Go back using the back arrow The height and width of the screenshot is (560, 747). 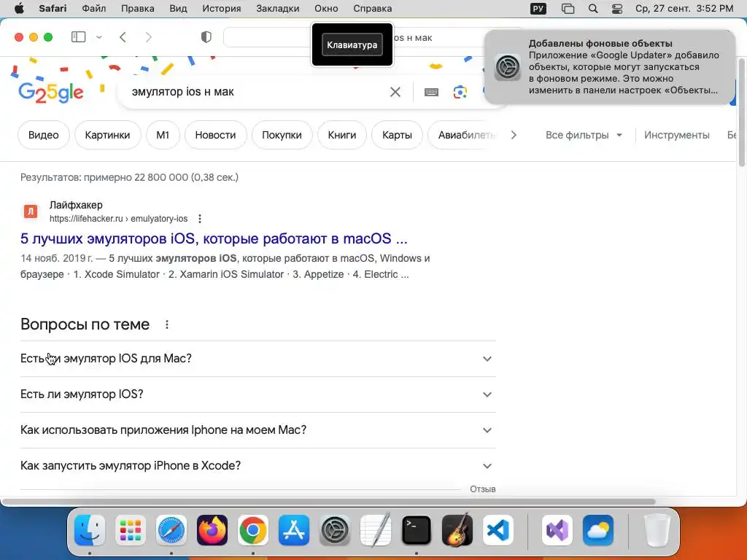(x=123, y=37)
